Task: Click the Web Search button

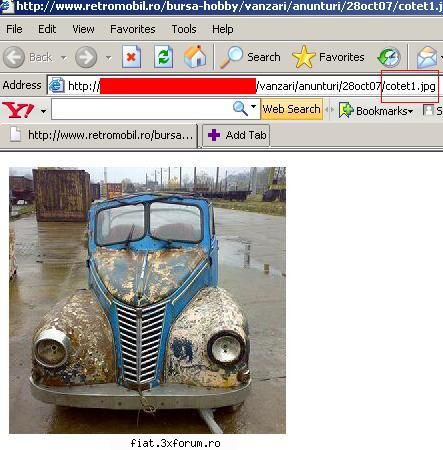Action: pos(291,109)
